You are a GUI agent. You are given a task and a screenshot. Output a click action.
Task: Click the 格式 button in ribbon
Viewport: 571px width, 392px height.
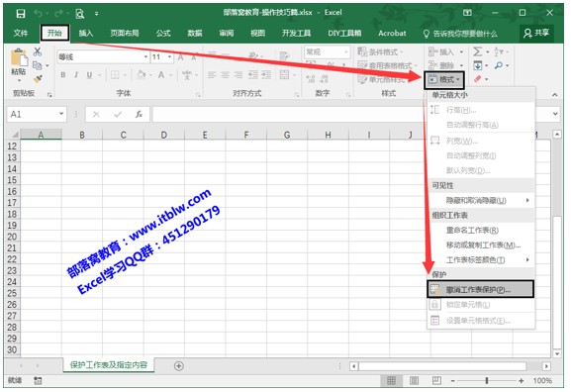click(x=444, y=79)
